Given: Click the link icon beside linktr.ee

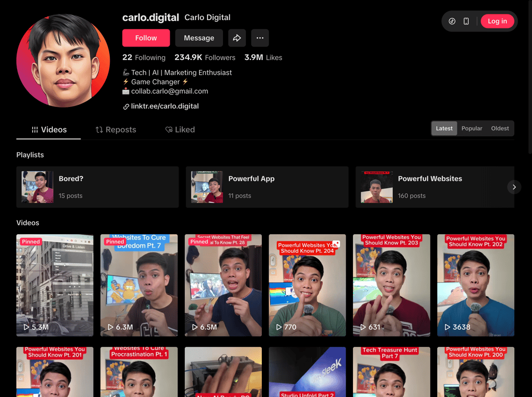Looking at the screenshot, I should pos(126,106).
